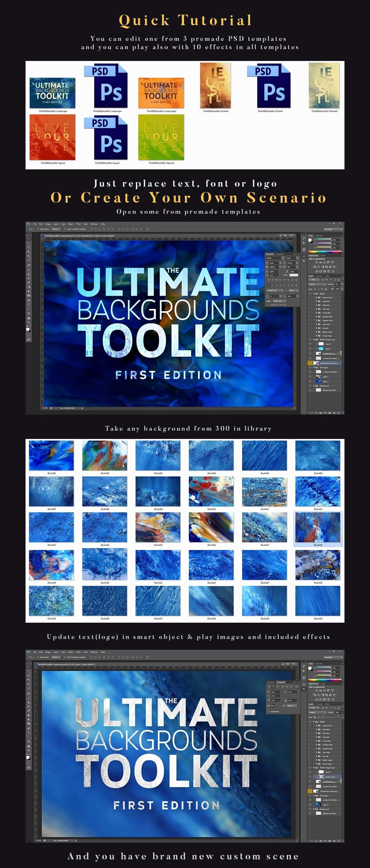Tick the Hyphenate checkbox in Paragraph panel
370x868 pixels.
[x=268, y=711]
